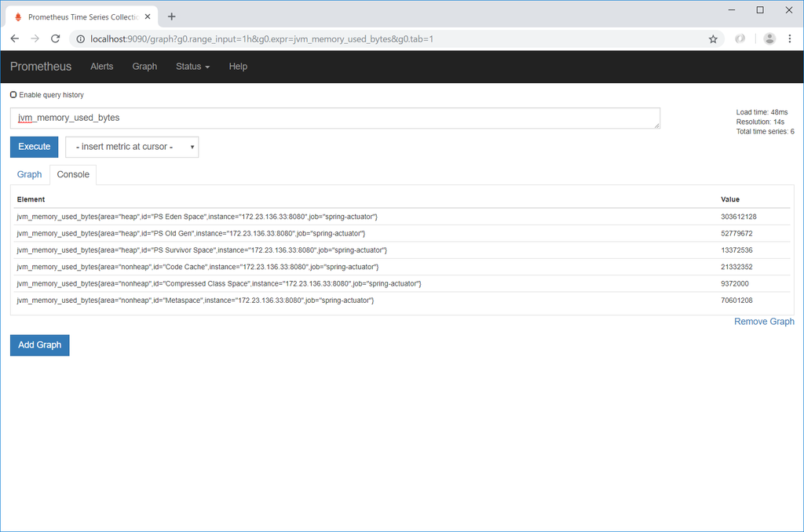Bookmark this page with the star
The image size is (804, 532).
[713, 39]
